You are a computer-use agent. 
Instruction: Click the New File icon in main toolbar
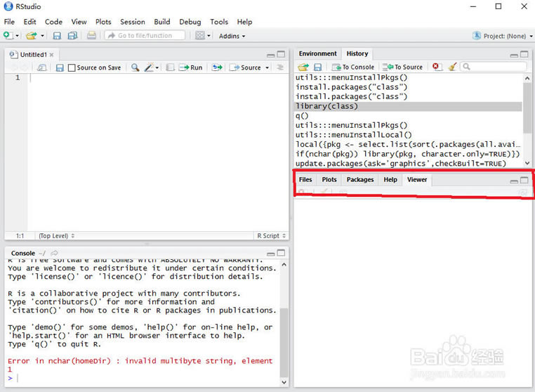8,36
